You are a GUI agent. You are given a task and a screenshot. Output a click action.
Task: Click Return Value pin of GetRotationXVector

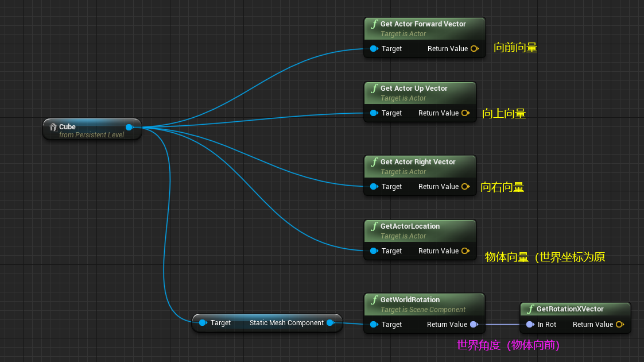(x=620, y=325)
